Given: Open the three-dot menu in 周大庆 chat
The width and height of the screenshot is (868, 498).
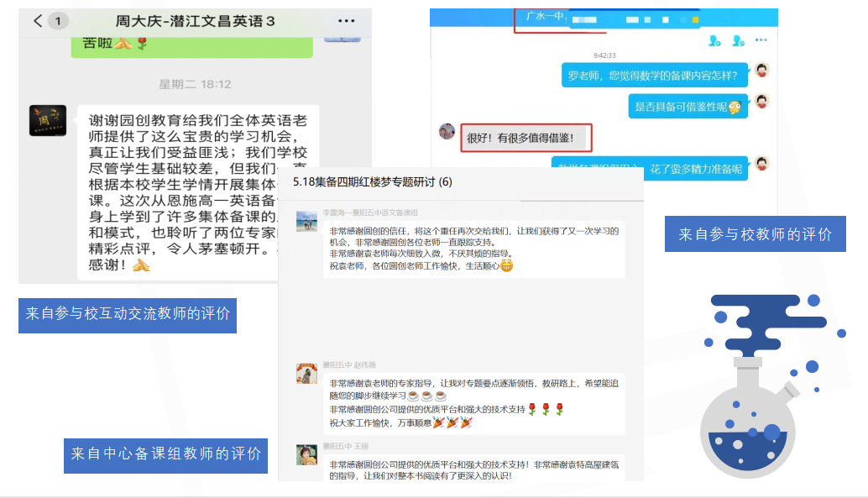Looking at the screenshot, I should click(345, 20).
